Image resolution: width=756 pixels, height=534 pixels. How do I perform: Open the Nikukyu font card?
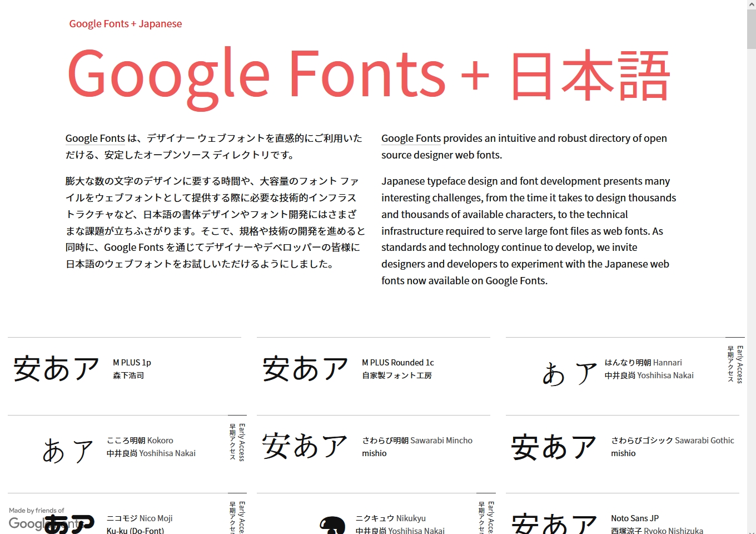pos(374,513)
